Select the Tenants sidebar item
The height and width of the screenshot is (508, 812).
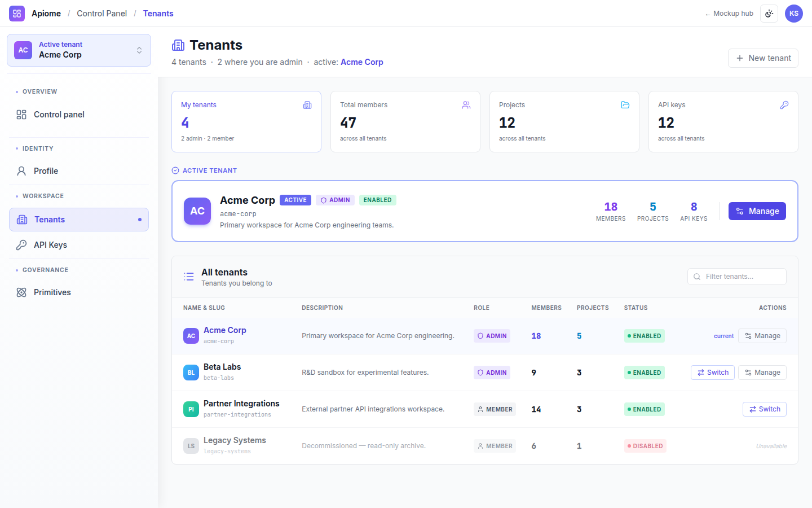coord(79,220)
